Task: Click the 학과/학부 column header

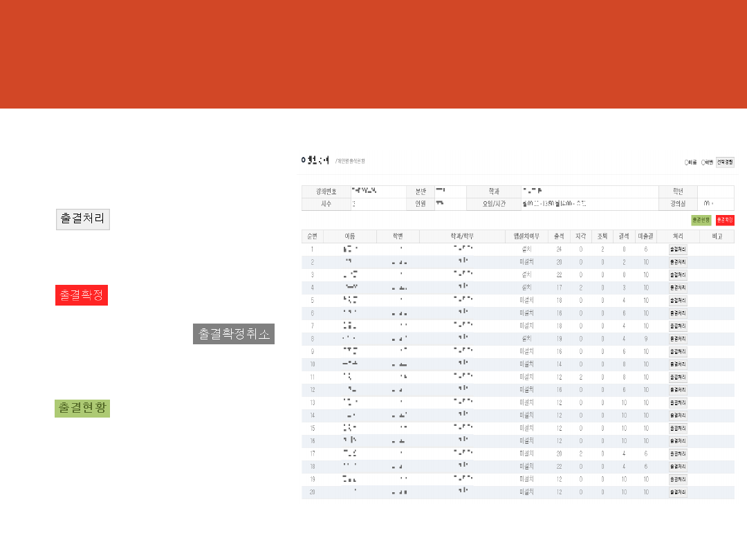Action: tap(462, 236)
